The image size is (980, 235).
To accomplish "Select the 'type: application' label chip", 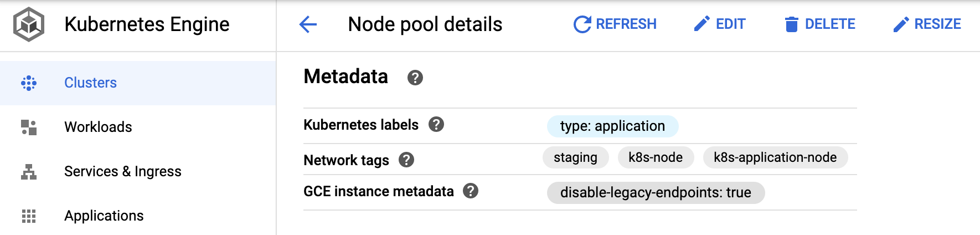I will (x=612, y=126).
